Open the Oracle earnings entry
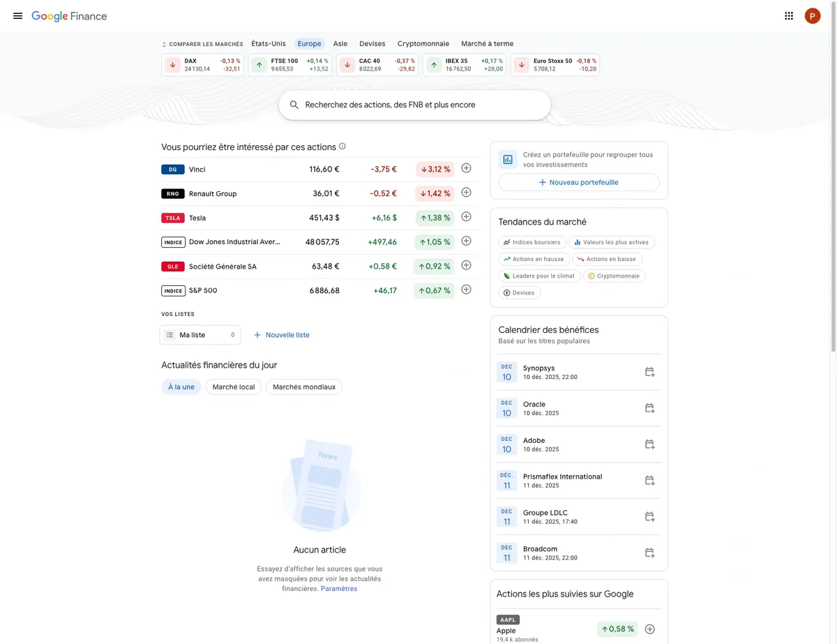This screenshot has height=644, width=837. click(x=579, y=408)
